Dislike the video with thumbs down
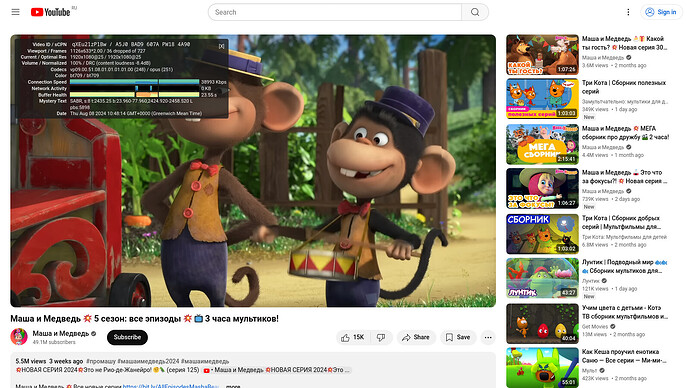Viewport: 690px width, 388px height. pos(381,337)
